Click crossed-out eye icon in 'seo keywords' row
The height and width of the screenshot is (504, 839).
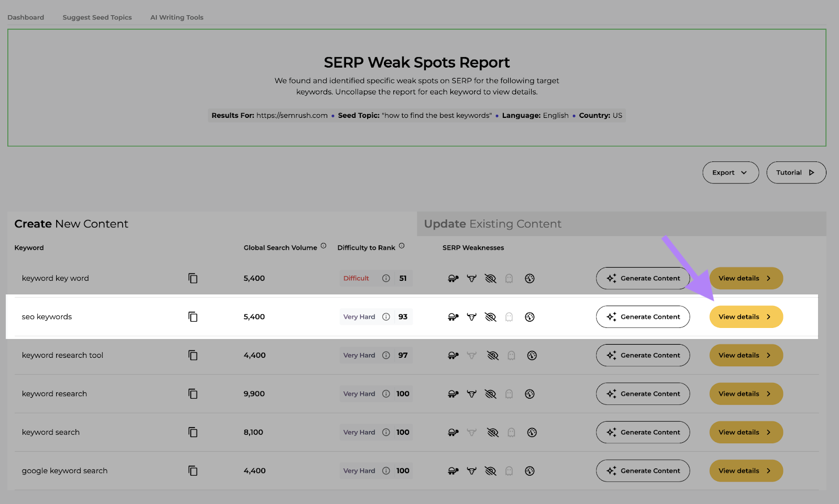point(490,317)
